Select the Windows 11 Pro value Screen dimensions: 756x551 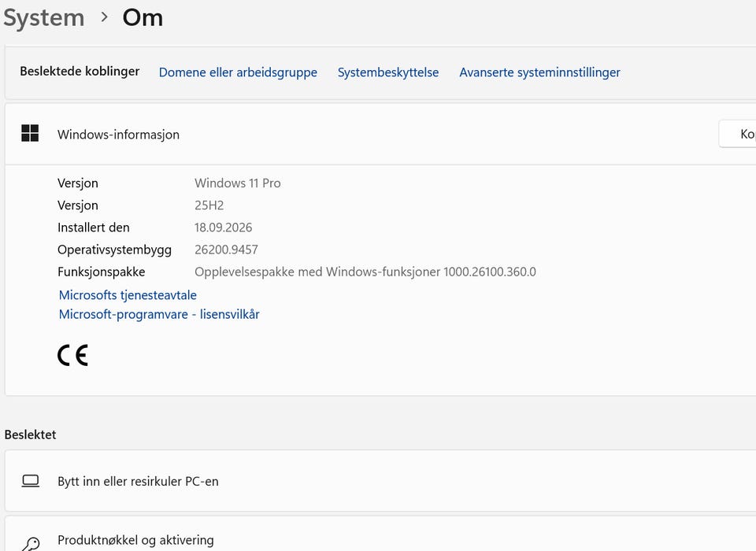pos(238,183)
